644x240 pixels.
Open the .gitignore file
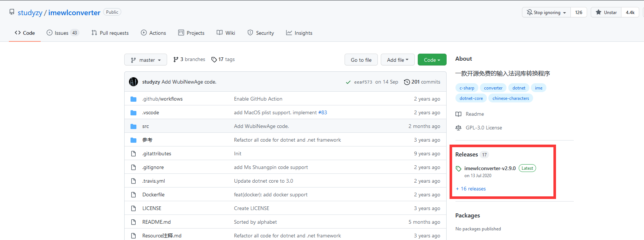[x=153, y=167]
